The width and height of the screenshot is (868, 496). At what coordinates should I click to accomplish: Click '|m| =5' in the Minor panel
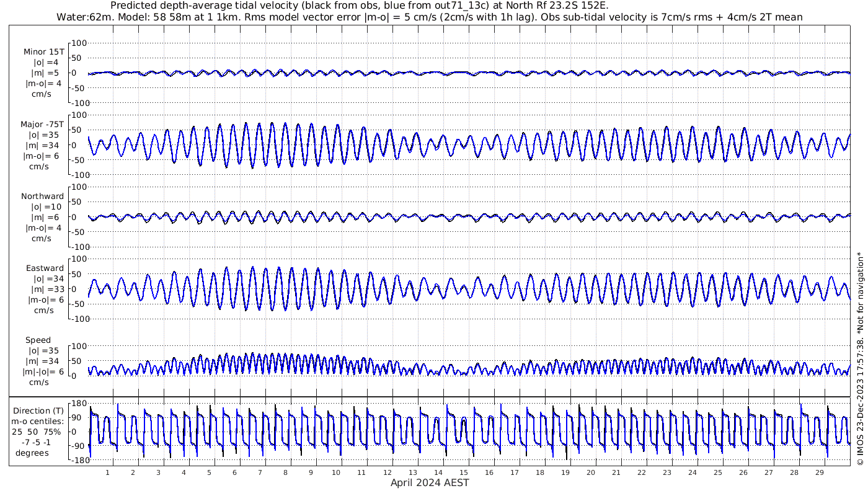(45, 73)
